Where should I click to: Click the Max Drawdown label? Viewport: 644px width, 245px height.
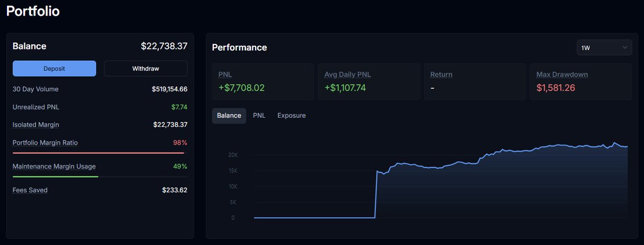pyautogui.click(x=562, y=74)
